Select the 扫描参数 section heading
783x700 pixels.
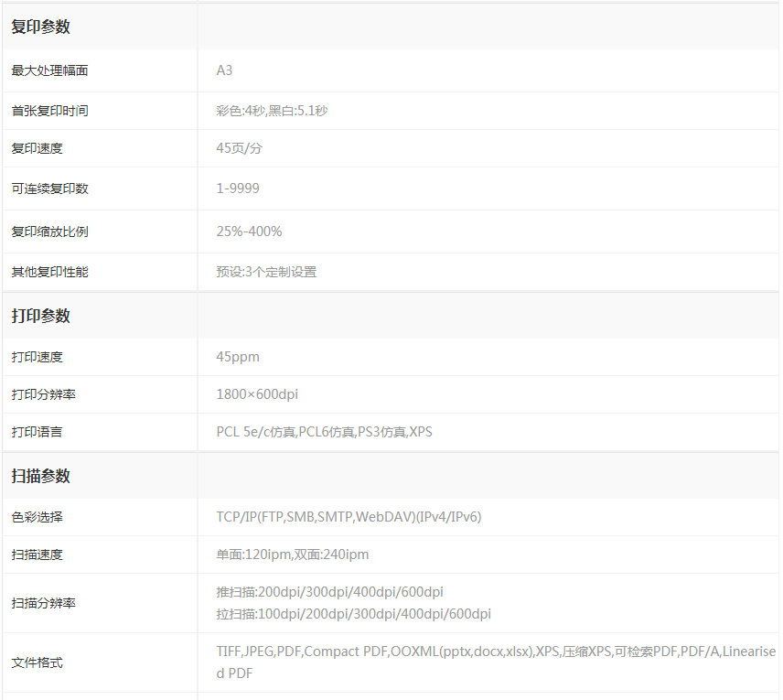point(40,476)
